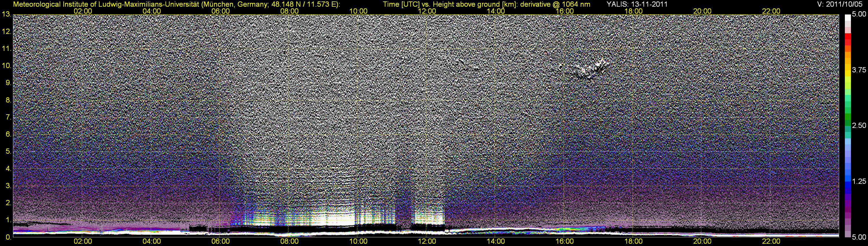
Task: Click the 10 km height axis label
Action: pyautogui.click(x=6, y=66)
